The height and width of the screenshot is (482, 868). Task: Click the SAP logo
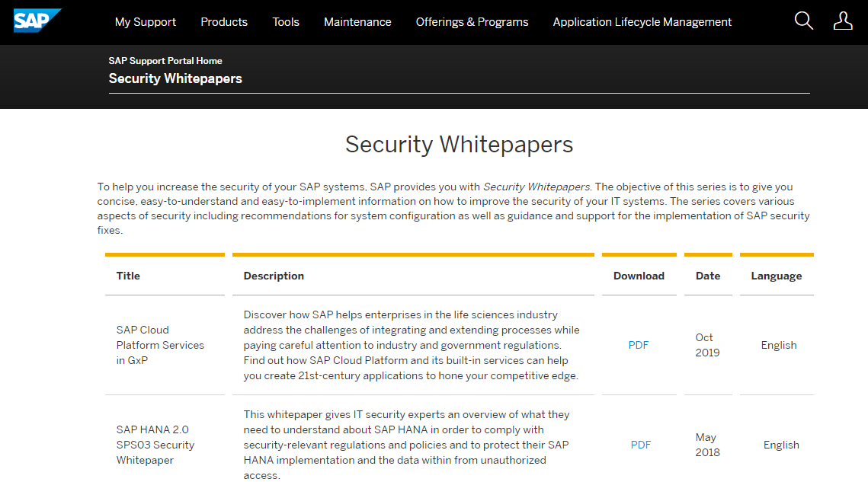(x=35, y=21)
